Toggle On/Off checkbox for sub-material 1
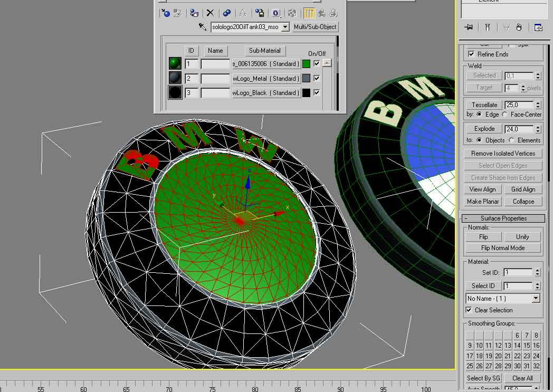Viewport: 553px width, 392px height. [x=317, y=63]
